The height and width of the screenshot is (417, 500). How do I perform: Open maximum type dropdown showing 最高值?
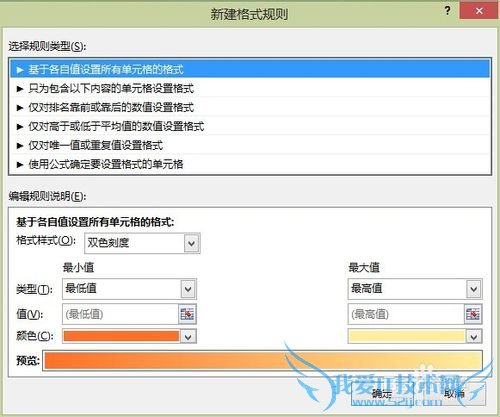[415, 289]
